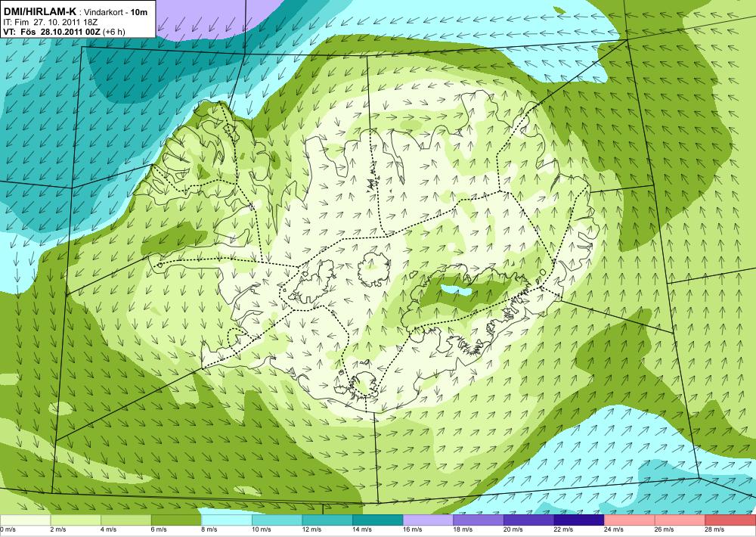Image resolution: width=756 pixels, height=537 pixels.
Task: Click the "(+6 h)" forecast offset text
Action: click(114, 31)
